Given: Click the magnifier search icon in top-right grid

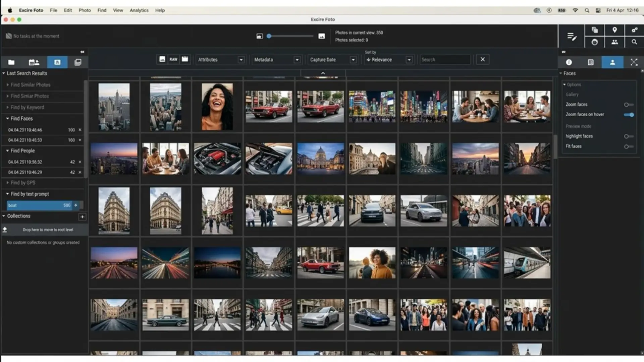Looking at the screenshot, I should point(634,42).
